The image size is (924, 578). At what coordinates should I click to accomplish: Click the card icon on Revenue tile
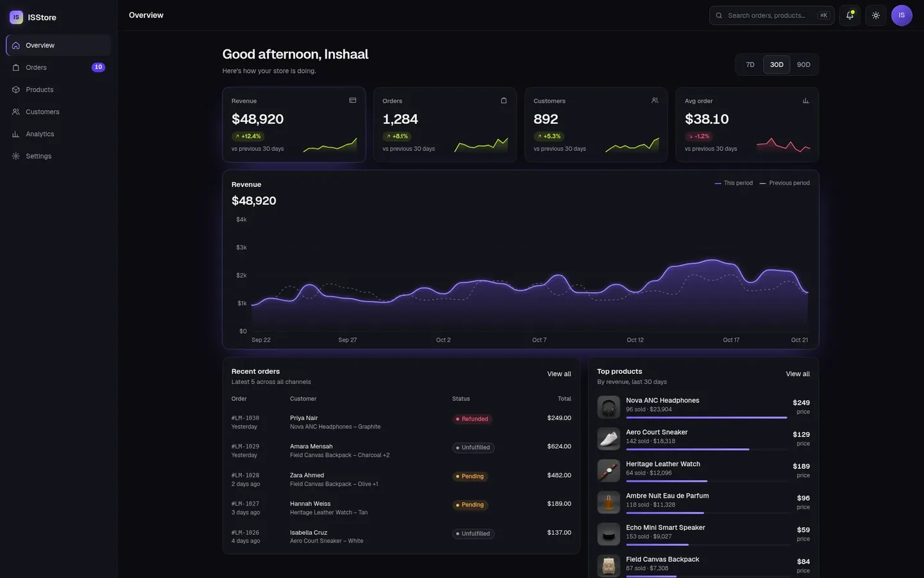[352, 100]
